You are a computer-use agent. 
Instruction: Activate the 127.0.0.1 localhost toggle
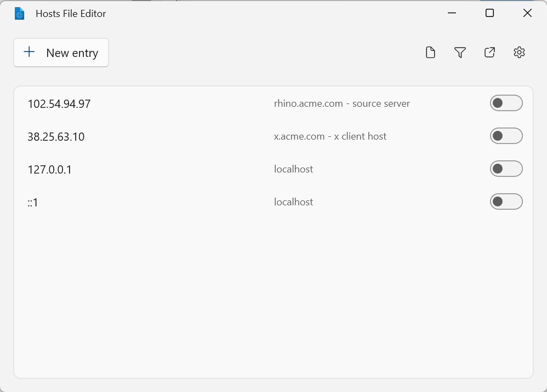point(506,169)
